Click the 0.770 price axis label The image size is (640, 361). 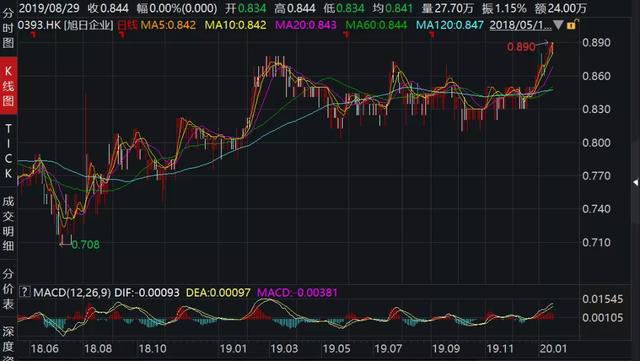(x=596, y=176)
